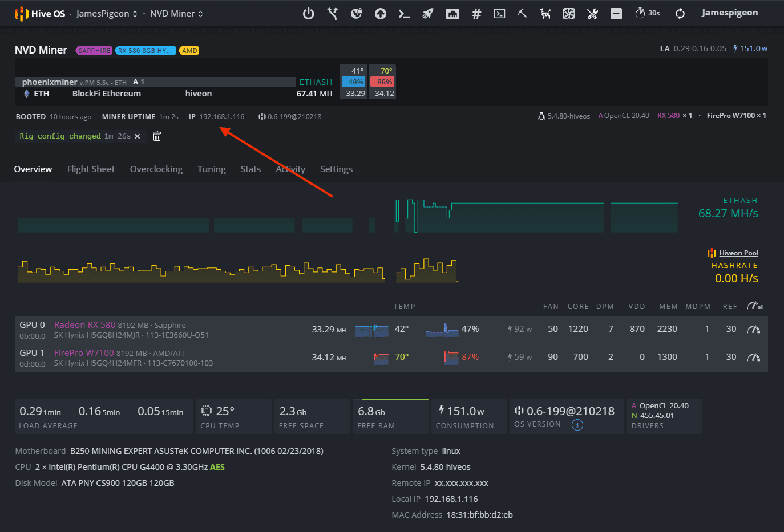This screenshot has height=532, width=784.
Task: Open the boxed terminal shell icon
Action: (x=499, y=14)
